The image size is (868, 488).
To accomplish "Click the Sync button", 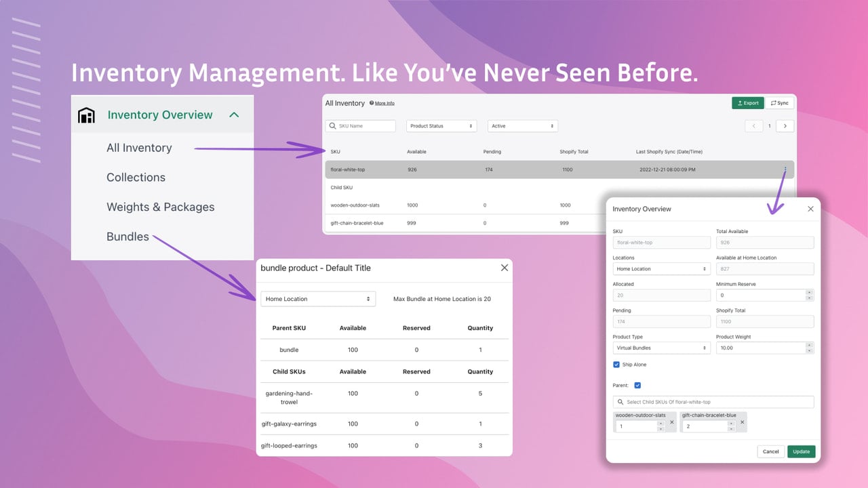I will pos(779,103).
